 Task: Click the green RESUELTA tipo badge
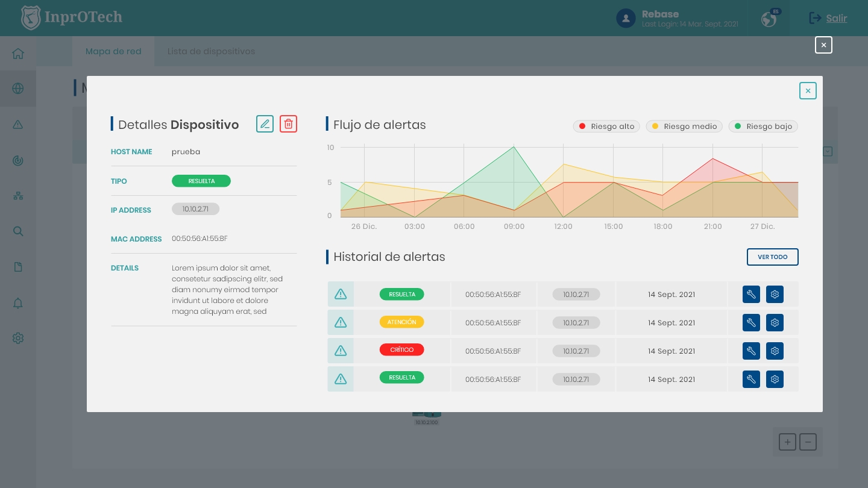(x=201, y=181)
